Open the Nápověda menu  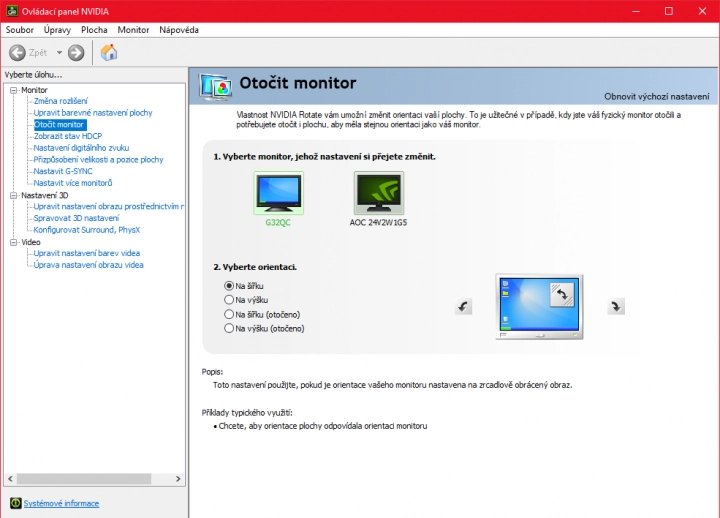(179, 30)
